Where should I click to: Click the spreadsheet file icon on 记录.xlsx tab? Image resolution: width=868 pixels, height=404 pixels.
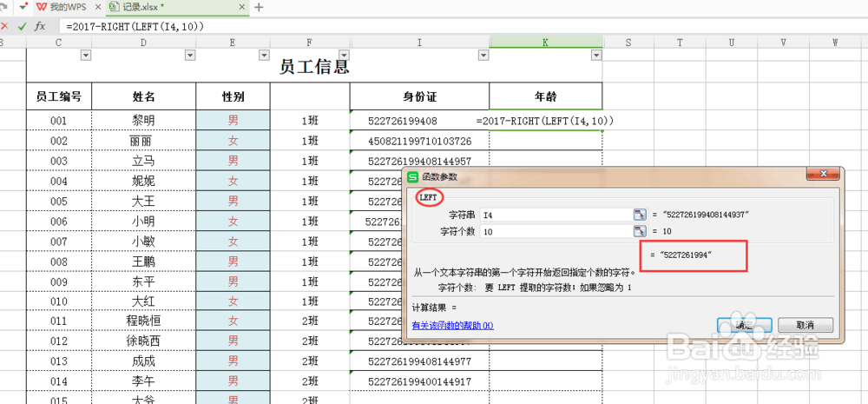click(x=114, y=7)
